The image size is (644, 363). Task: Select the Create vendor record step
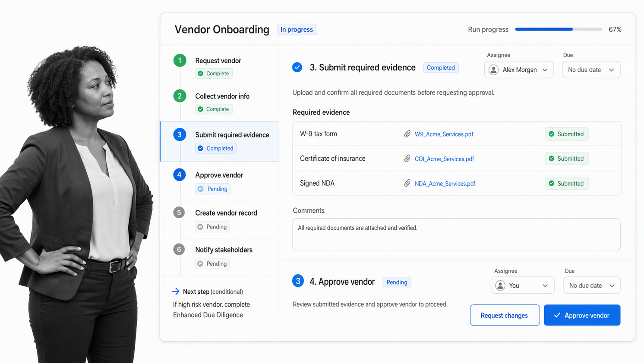click(219, 220)
